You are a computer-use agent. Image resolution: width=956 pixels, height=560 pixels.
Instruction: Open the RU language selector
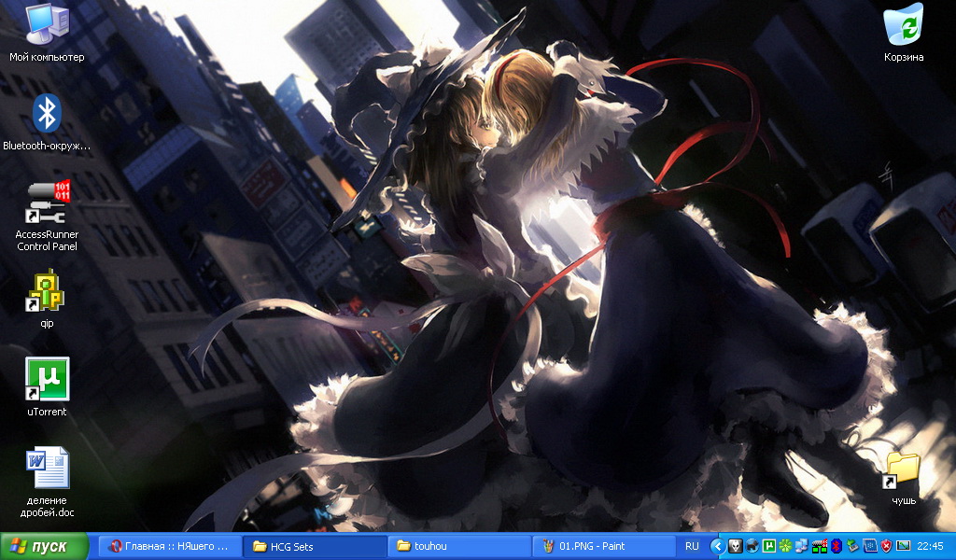tap(692, 546)
